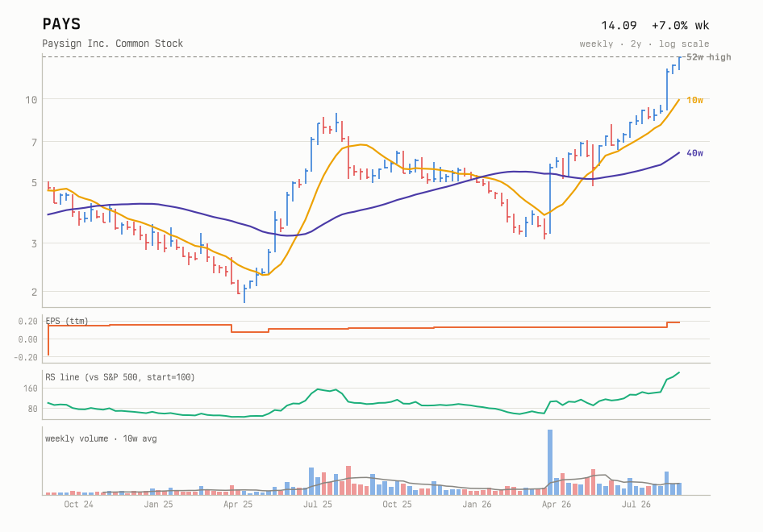Click the 'Oct 24' date axis label

click(78, 505)
